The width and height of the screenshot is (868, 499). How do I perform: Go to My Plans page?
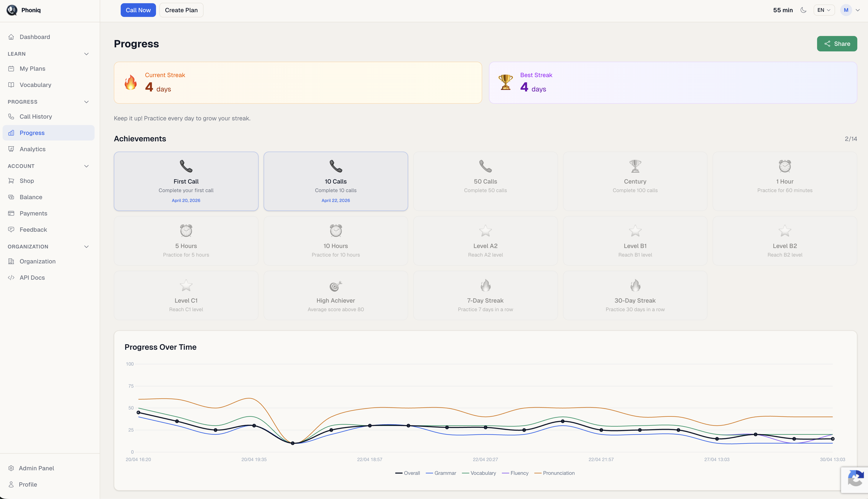click(x=49, y=69)
